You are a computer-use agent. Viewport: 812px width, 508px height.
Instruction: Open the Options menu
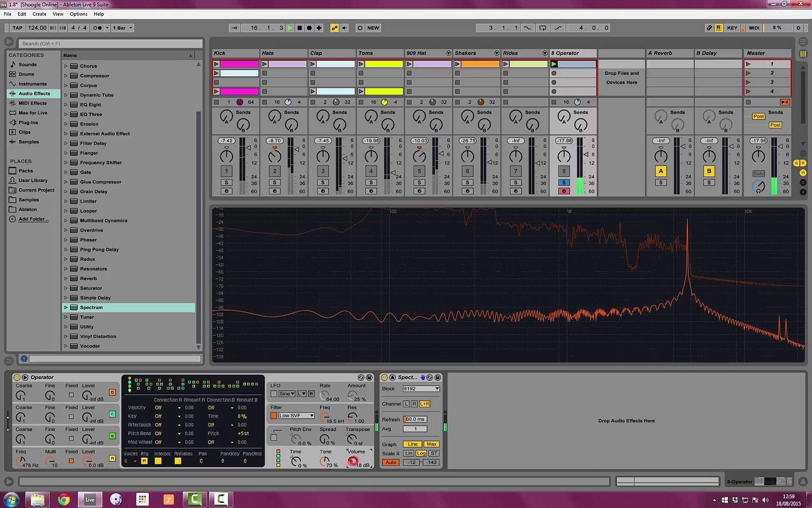pos(78,14)
